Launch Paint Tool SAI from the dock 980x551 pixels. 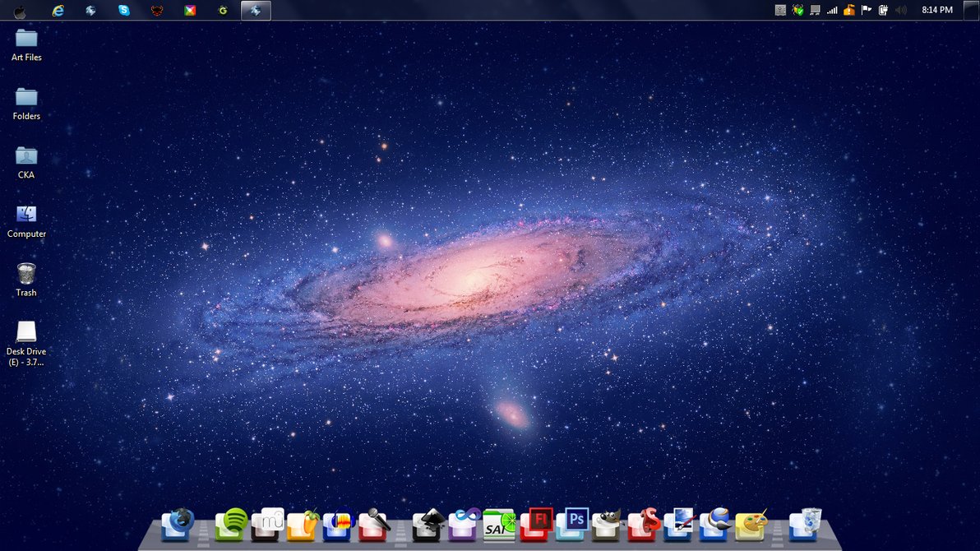[499, 524]
